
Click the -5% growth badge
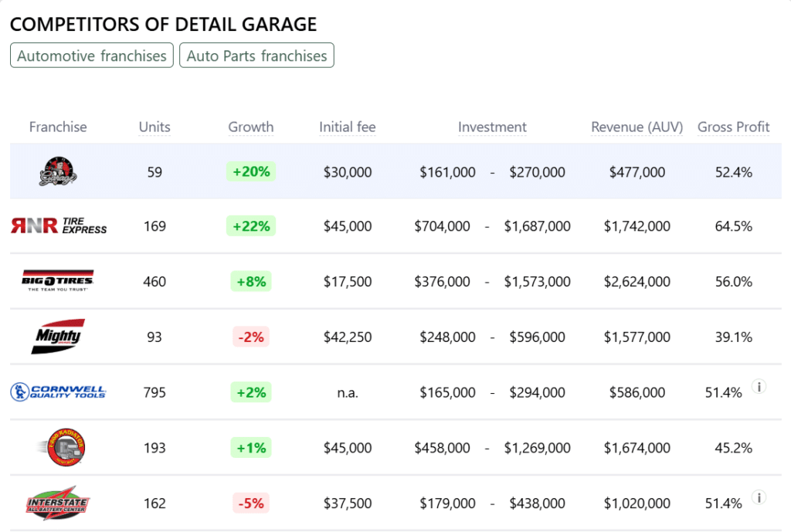pyautogui.click(x=251, y=503)
